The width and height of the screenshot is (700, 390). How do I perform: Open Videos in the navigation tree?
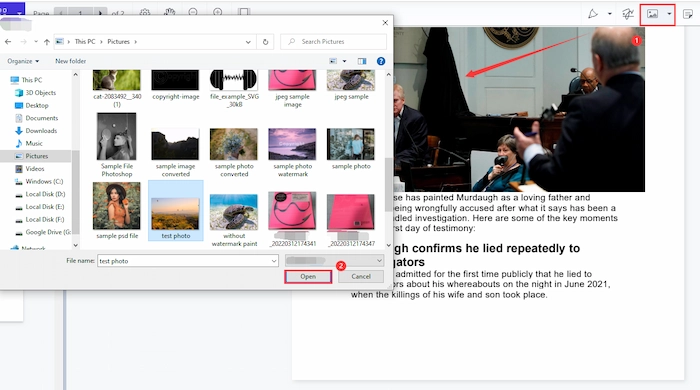coord(30,169)
